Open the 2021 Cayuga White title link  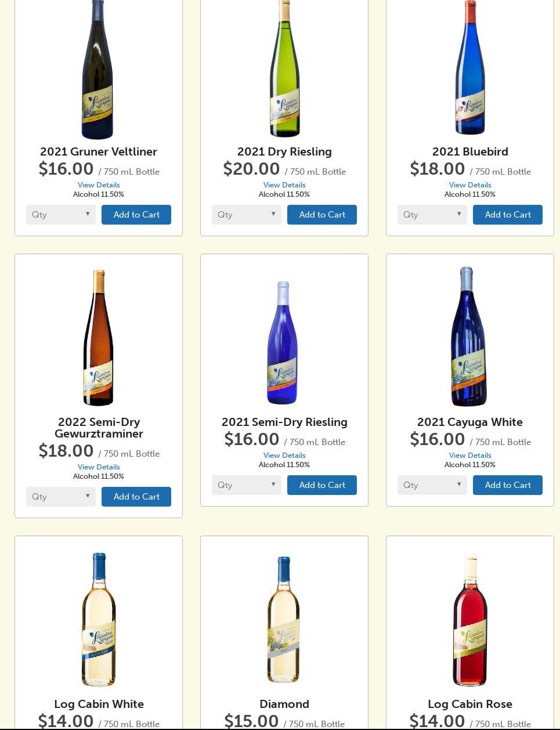coord(470,422)
